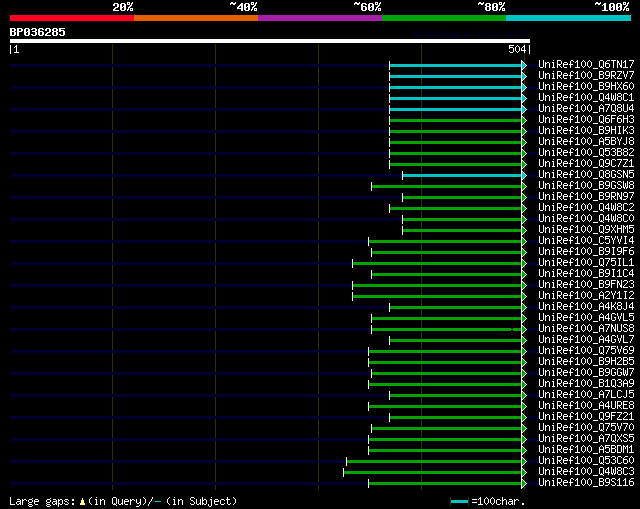Screen dimensions: 640x509
Task: Select the UniRef100_Q4W8C2 label
Action: 586,207
